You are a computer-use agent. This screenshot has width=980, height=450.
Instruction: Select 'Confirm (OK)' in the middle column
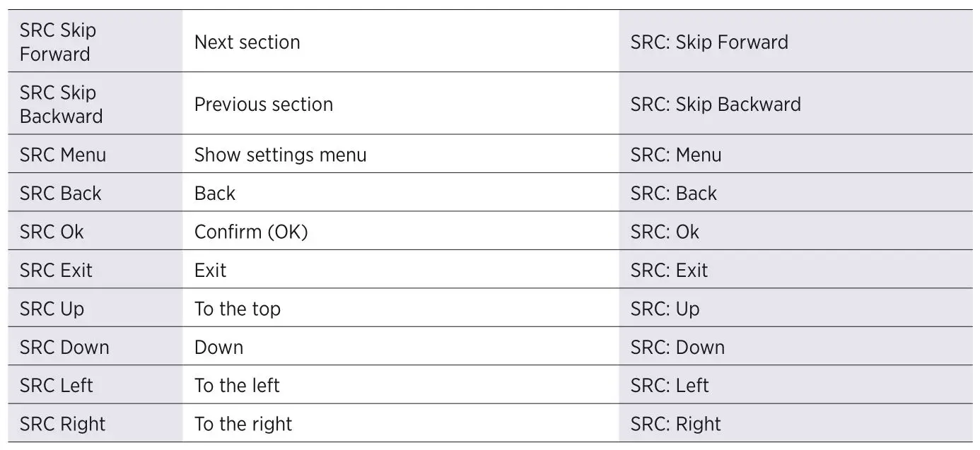251,232
